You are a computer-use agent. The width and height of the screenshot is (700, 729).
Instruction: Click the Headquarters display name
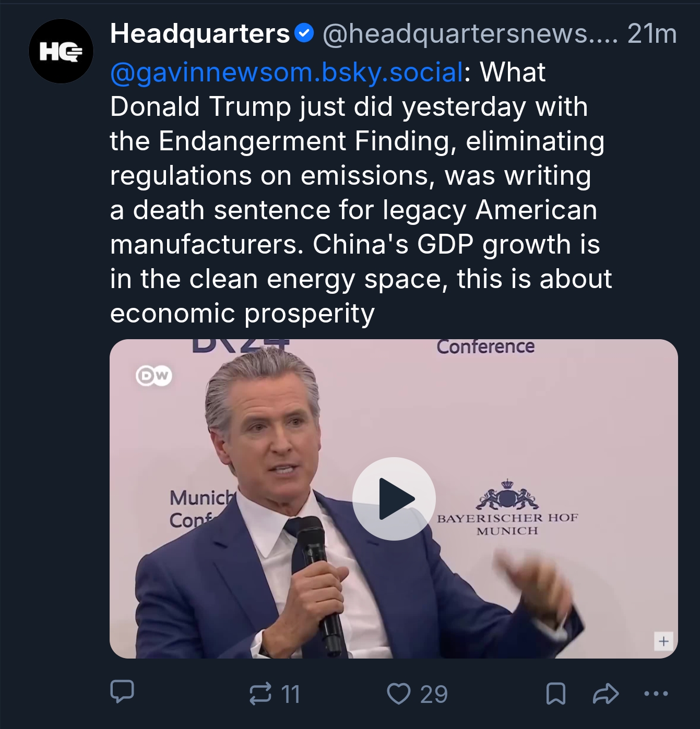(200, 34)
